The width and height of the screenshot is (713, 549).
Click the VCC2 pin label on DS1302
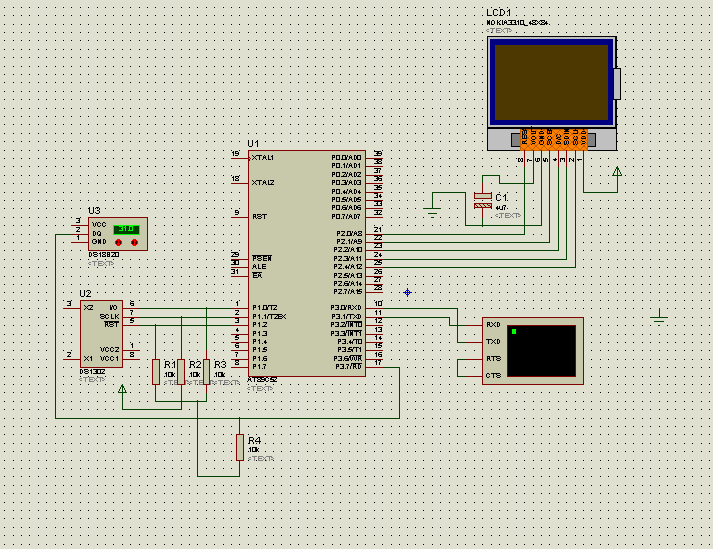pos(110,349)
